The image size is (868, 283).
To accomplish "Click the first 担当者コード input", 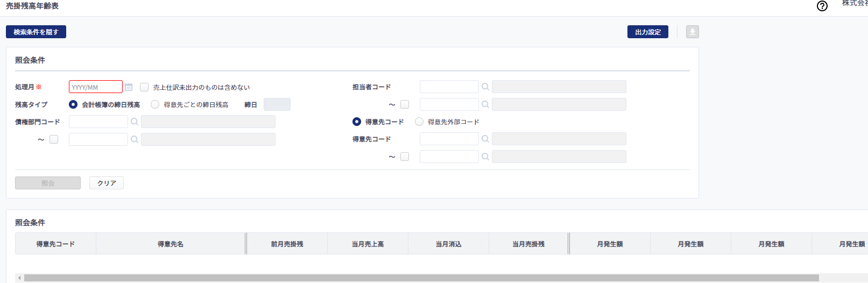I will (449, 87).
